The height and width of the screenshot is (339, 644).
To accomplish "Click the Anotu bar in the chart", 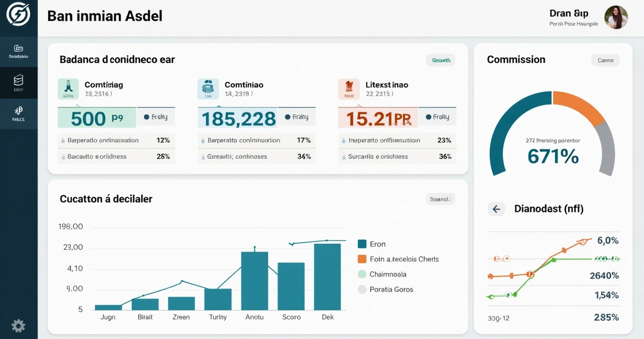I will coord(254,281).
